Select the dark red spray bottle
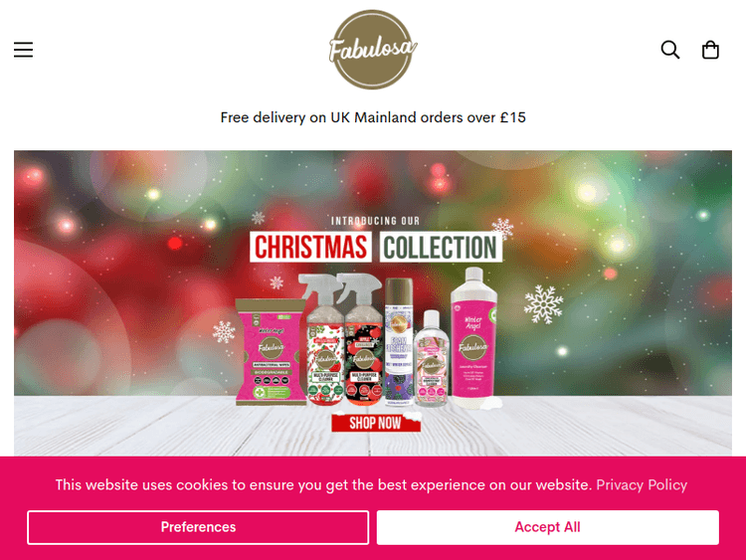 (363, 340)
